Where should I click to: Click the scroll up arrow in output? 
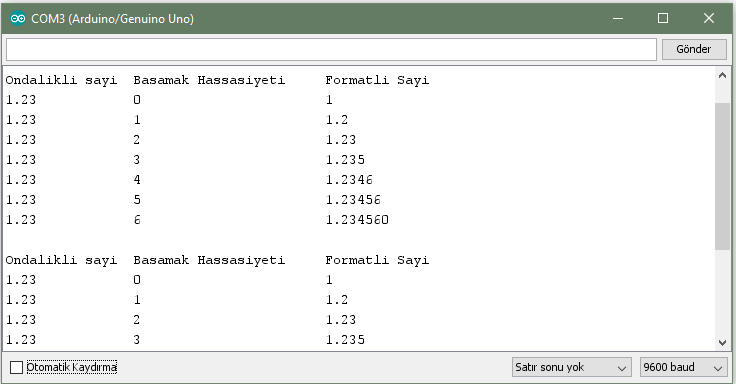722,75
